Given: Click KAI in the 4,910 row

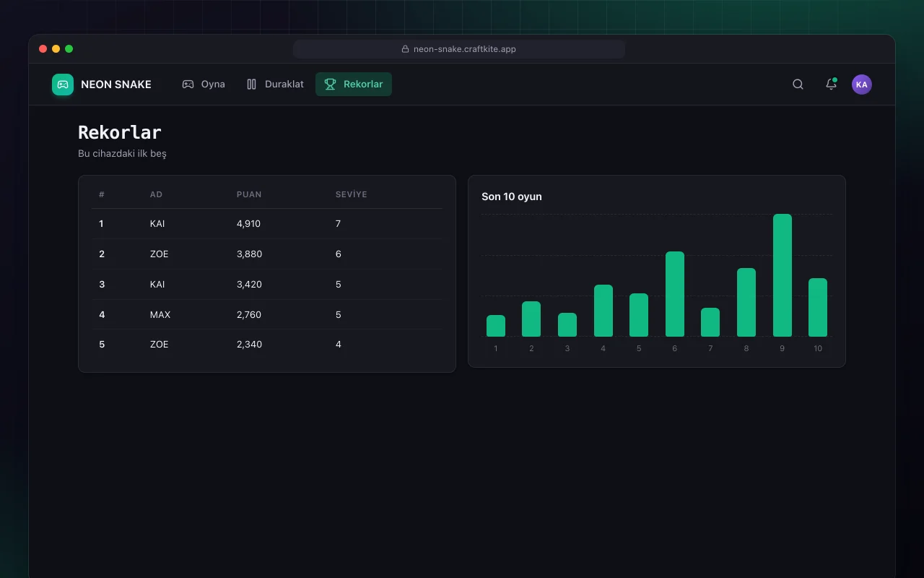Looking at the screenshot, I should click(x=157, y=224).
